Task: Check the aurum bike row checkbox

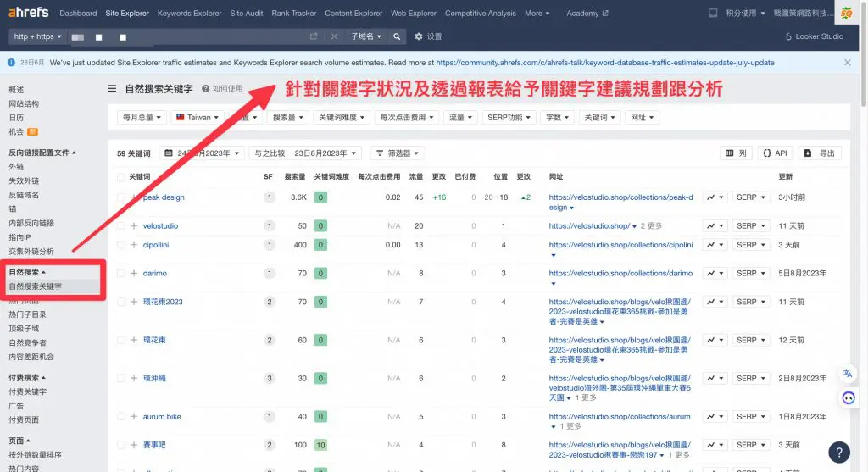Action: (x=120, y=417)
